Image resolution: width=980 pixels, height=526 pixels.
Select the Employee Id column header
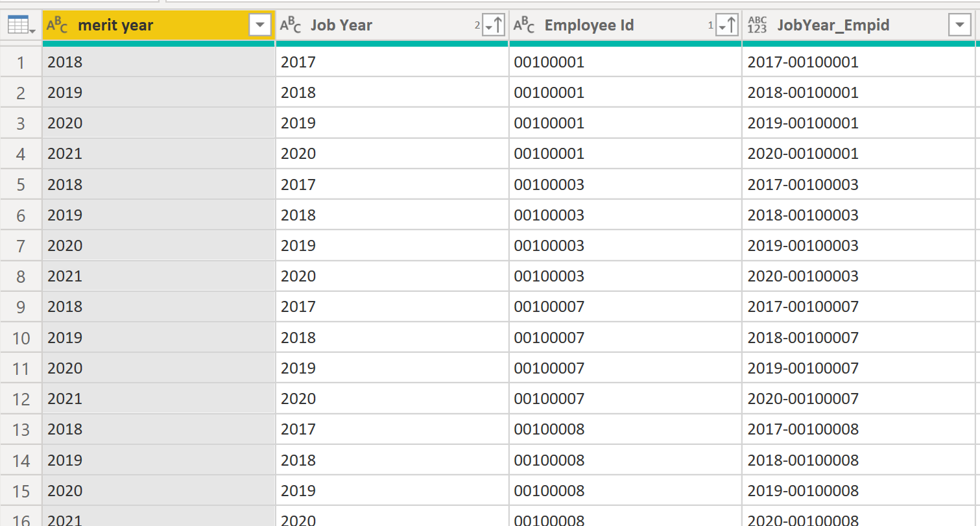(626, 26)
